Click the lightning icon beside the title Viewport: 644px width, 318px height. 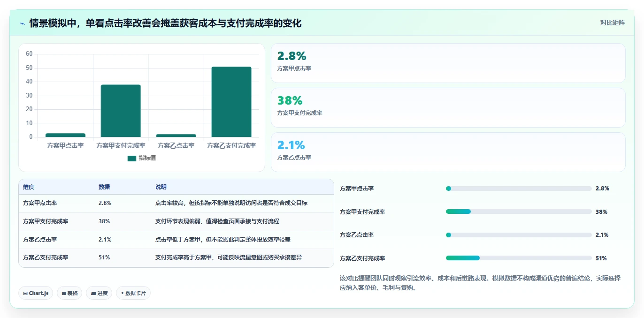(23, 23)
